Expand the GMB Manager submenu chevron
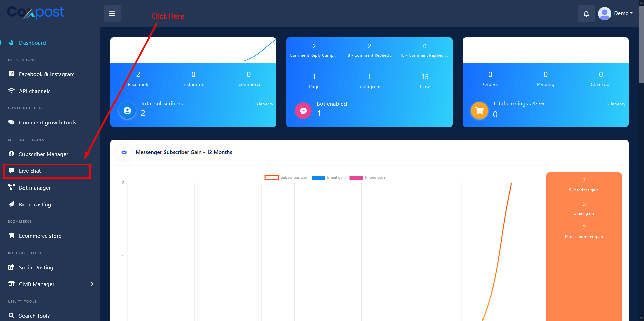 (x=92, y=284)
